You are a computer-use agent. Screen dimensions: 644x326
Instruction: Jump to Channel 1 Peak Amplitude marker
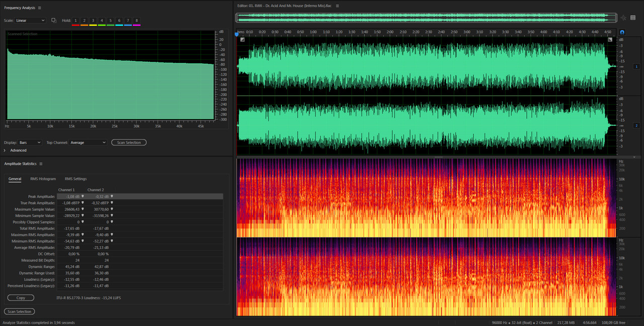click(83, 196)
